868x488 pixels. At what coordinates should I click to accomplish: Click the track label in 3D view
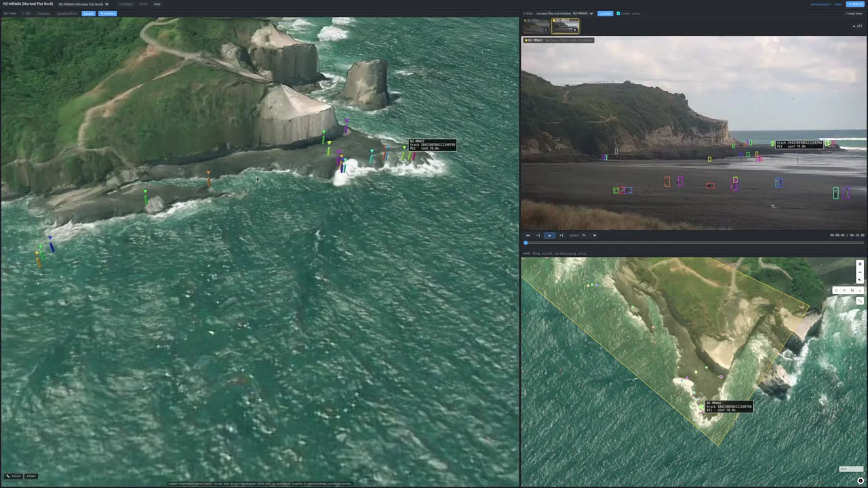(433, 145)
